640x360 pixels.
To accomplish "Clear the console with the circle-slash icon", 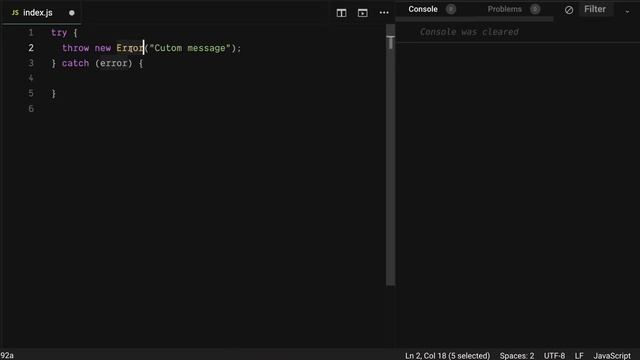I will tap(569, 10).
